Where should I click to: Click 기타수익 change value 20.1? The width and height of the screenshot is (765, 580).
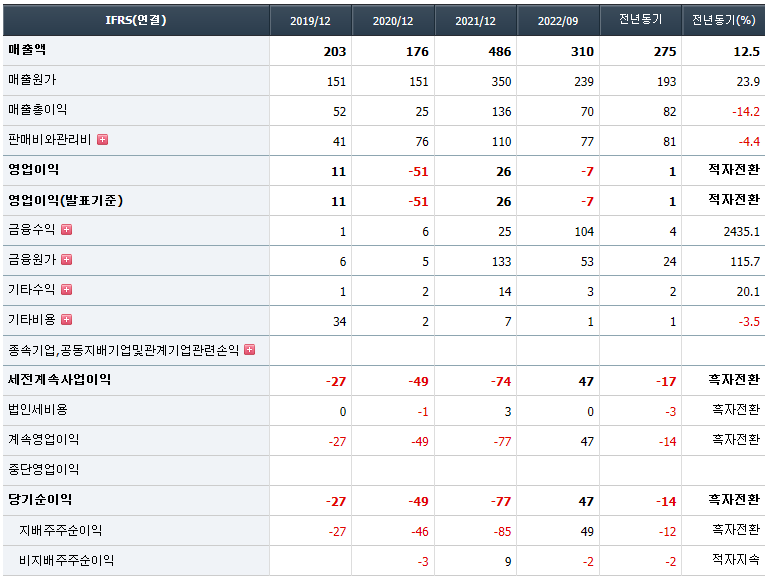click(x=748, y=292)
